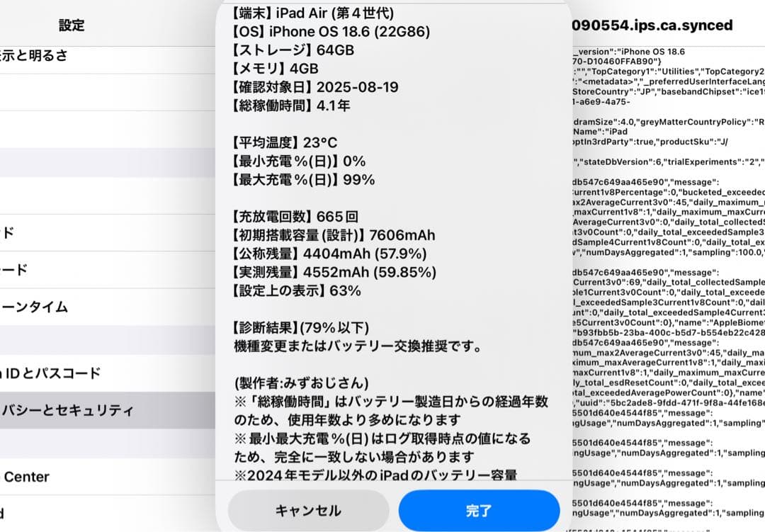Select the ストレージ 64GB line

click(x=293, y=50)
